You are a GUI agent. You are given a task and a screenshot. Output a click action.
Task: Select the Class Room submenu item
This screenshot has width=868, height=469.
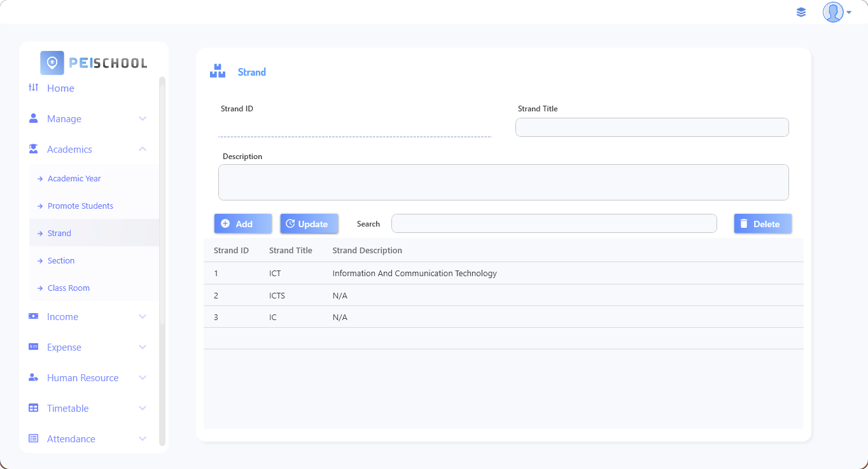point(69,288)
